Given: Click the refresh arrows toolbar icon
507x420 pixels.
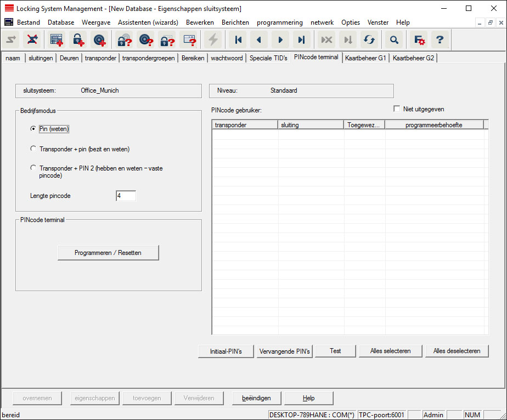Looking at the screenshot, I should pyautogui.click(x=369, y=39).
